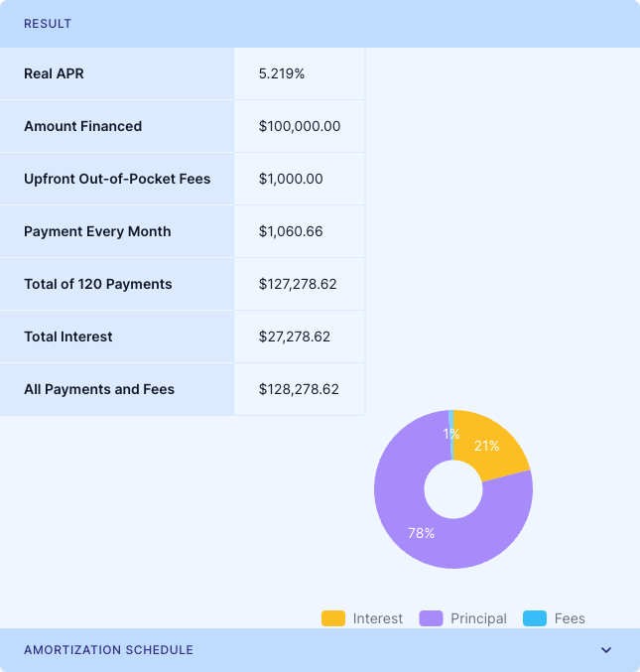Toggle the Fees legend color swatch
Image resolution: width=640 pixels, height=672 pixels.
click(x=535, y=618)
